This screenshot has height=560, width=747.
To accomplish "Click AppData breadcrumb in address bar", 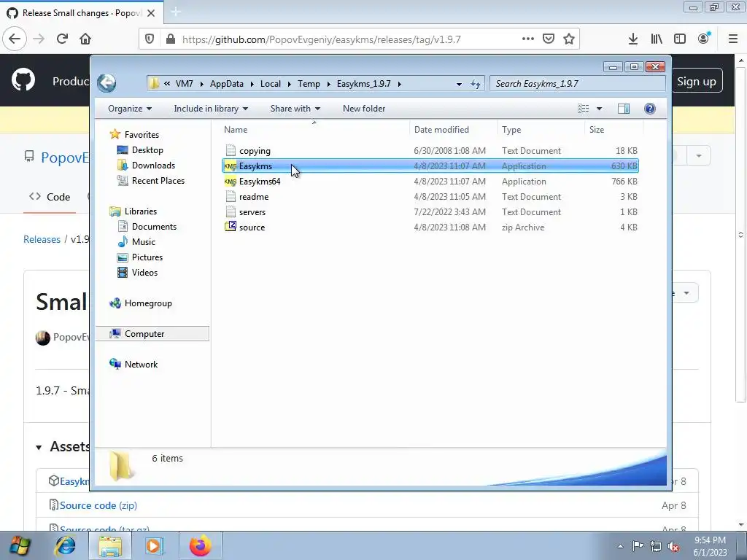I will pos(227,84).
